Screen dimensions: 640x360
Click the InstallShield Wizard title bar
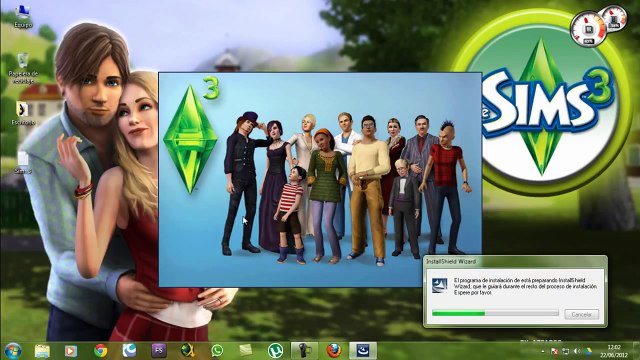tap(515, 261)
